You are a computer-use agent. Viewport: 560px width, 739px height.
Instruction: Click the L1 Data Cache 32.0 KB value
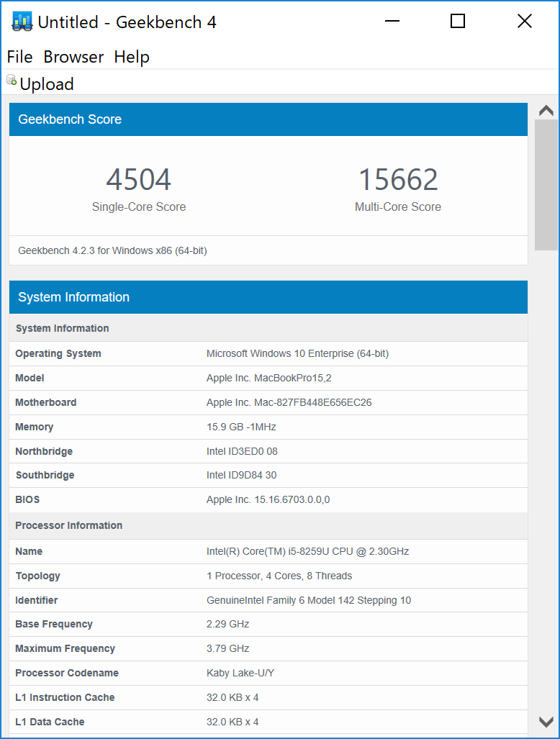click(232, 722)
